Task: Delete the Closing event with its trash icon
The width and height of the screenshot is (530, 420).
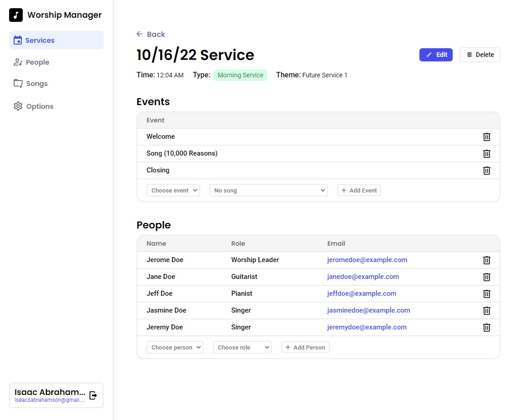Action: click(x=486, y=170)
